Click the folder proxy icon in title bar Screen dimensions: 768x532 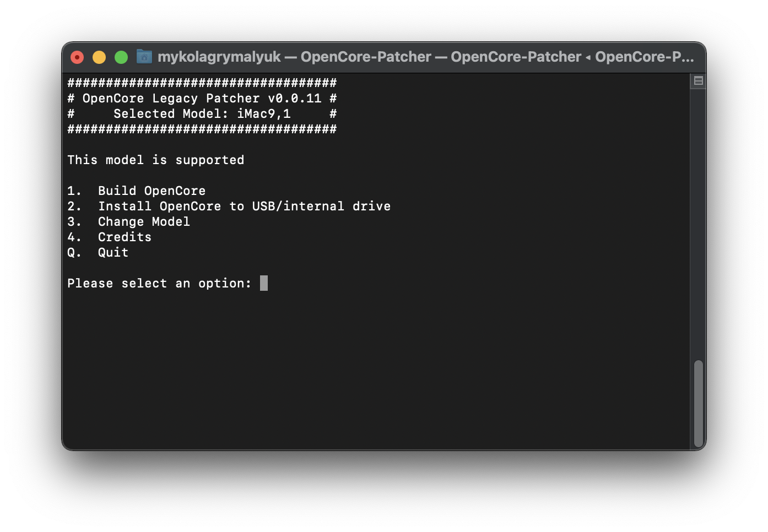[144, 57]
